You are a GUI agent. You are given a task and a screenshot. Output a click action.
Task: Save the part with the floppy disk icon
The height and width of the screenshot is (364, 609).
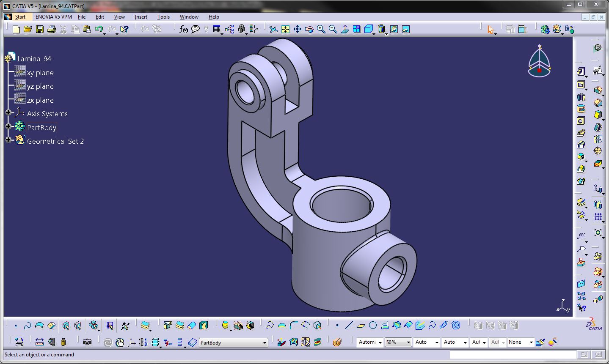click(x=40, y=29)
